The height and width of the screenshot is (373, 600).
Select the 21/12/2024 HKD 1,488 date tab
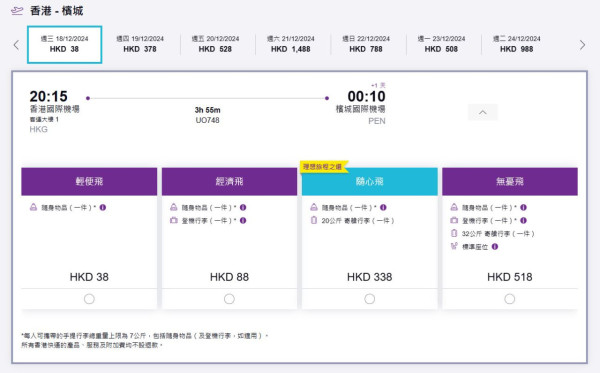(x=291, y=44)
